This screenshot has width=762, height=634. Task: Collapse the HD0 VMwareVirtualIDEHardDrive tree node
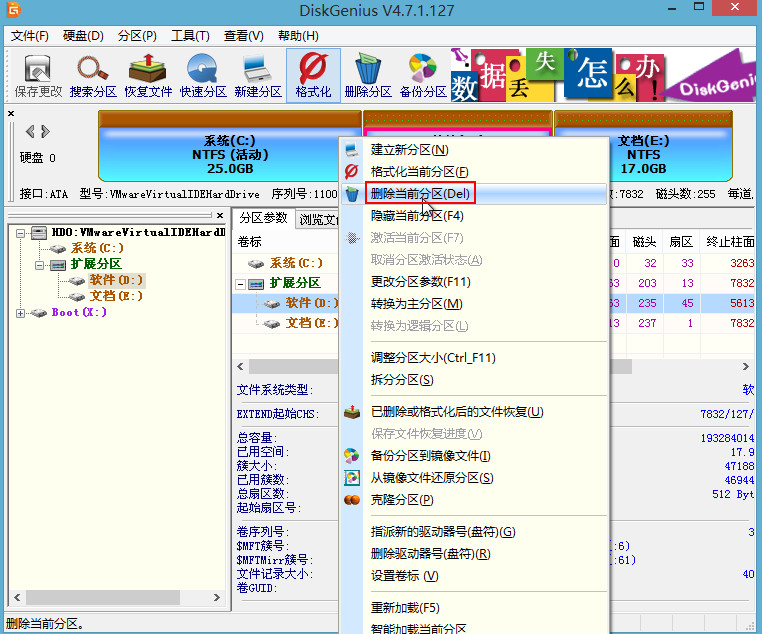[x=20, y=233]
